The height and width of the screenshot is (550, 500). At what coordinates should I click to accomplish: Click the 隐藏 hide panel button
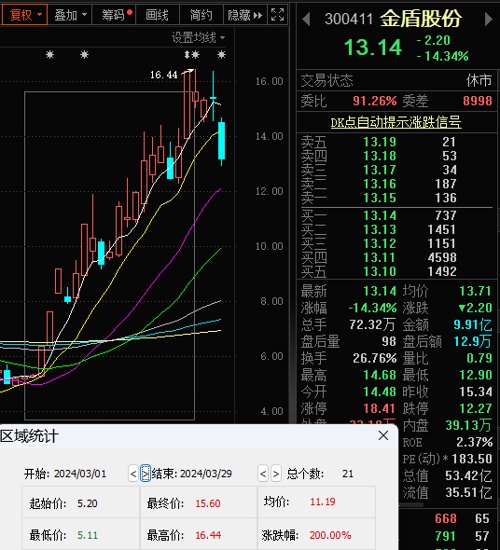(245, 15)
